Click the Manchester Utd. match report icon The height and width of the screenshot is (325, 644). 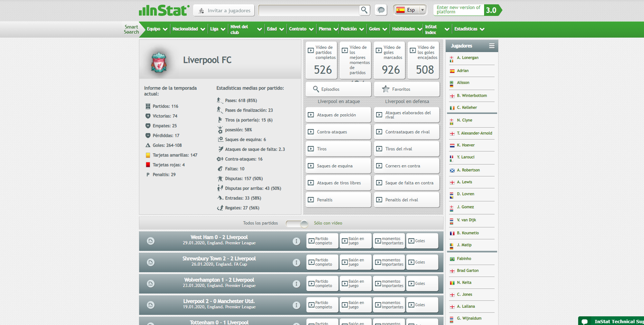click(151, 305)
